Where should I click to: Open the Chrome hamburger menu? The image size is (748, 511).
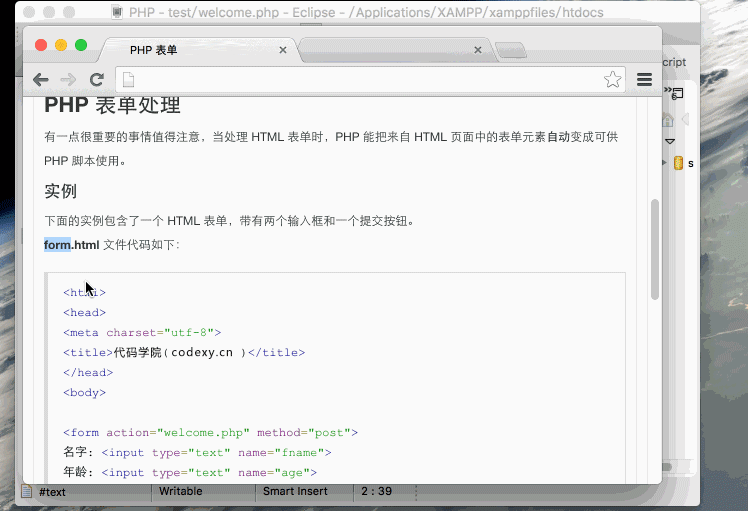644,80
